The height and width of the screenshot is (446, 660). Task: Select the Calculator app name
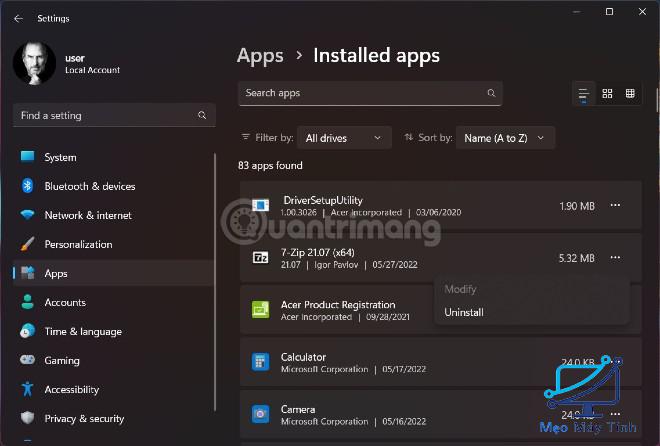point(303,357)
